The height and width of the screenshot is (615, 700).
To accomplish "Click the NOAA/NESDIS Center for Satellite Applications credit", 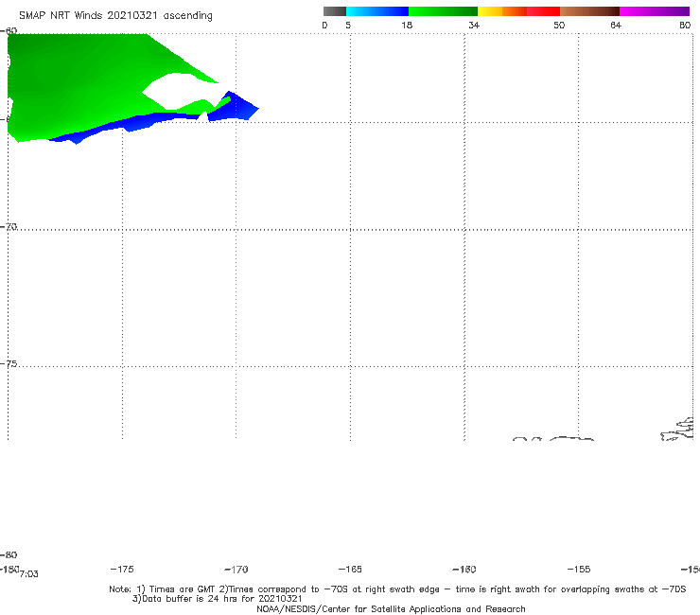I will 391,609.
